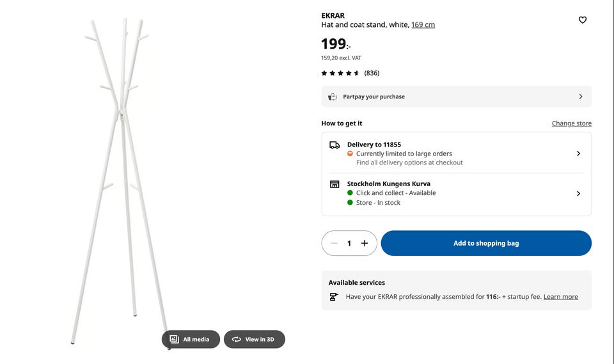Click the 169 cm size link
The image size is (614, 364).
[x=423, y=25]
